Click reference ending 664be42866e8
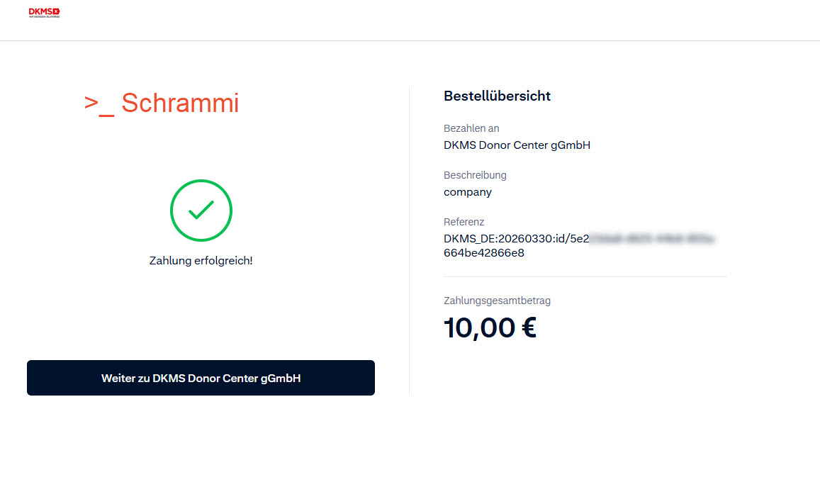Viewport: 820px width, 504px height. click(x=484, y=253)
